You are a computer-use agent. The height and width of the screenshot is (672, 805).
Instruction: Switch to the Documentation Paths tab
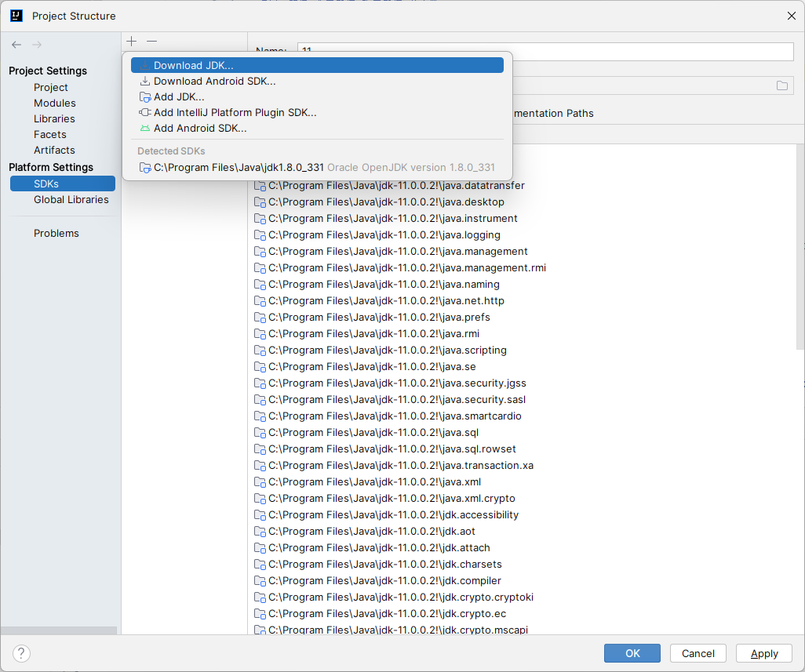[553, 113]
